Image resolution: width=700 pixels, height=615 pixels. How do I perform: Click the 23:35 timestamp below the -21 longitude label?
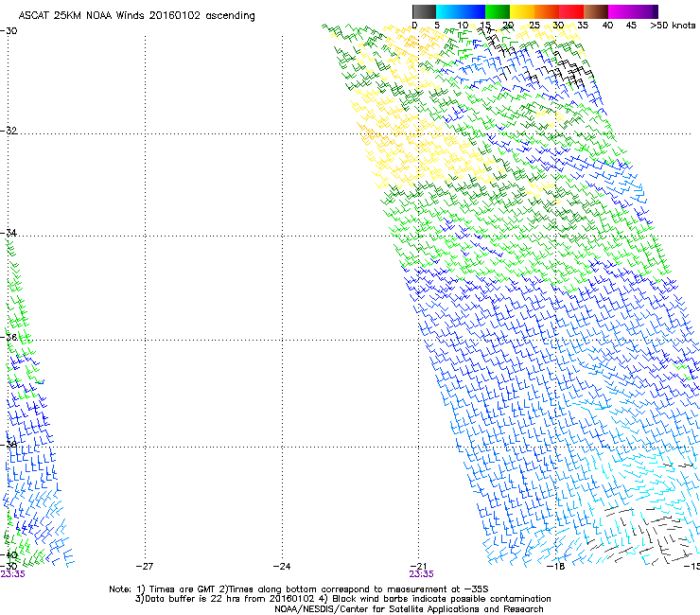point(421,574)
